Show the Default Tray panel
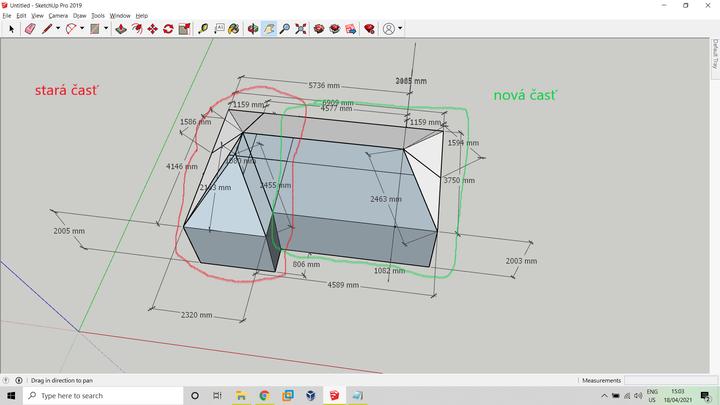 pyautogui.click(x=715, y=53)
